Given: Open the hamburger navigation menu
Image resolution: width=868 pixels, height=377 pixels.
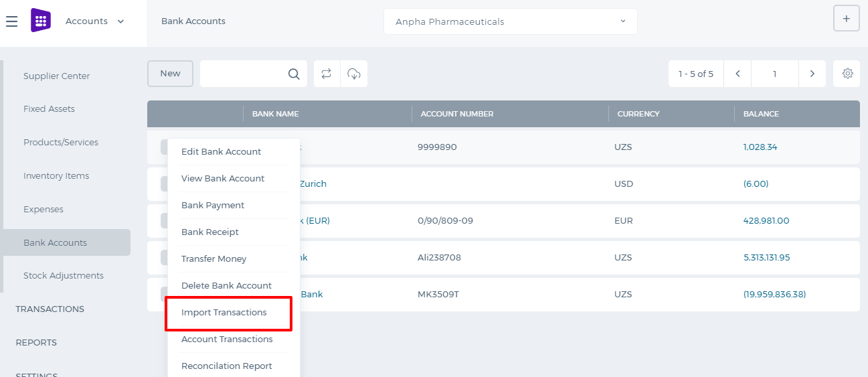Looking at the screenshot, I should [11, 21].
